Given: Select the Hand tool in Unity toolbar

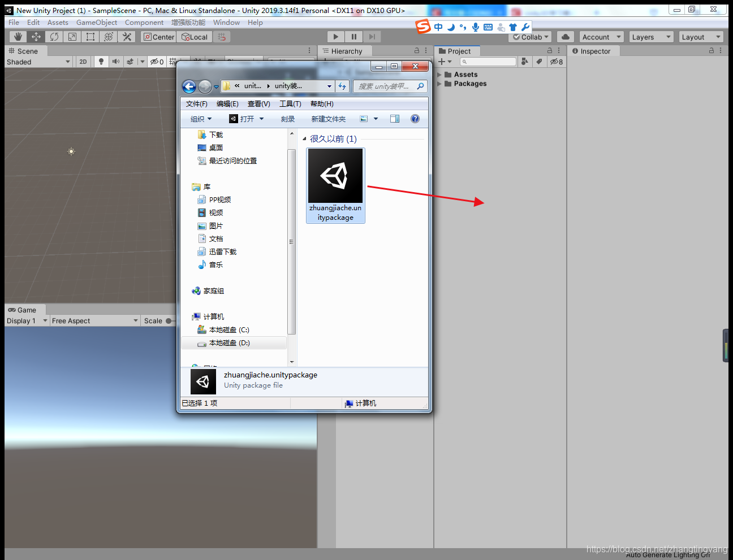Looking at the screenshot, I should pyautogui.click(x=18, y=37).
